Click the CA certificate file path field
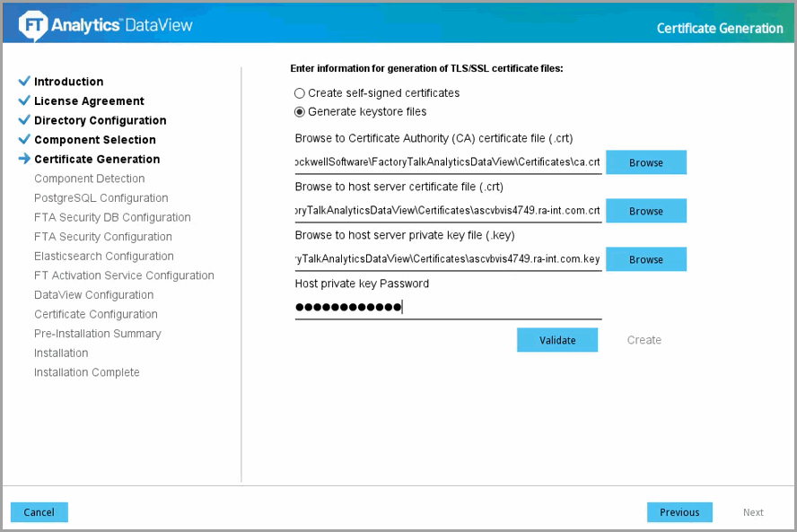This screenshot has width=797, height=532. tap(448, 162)
